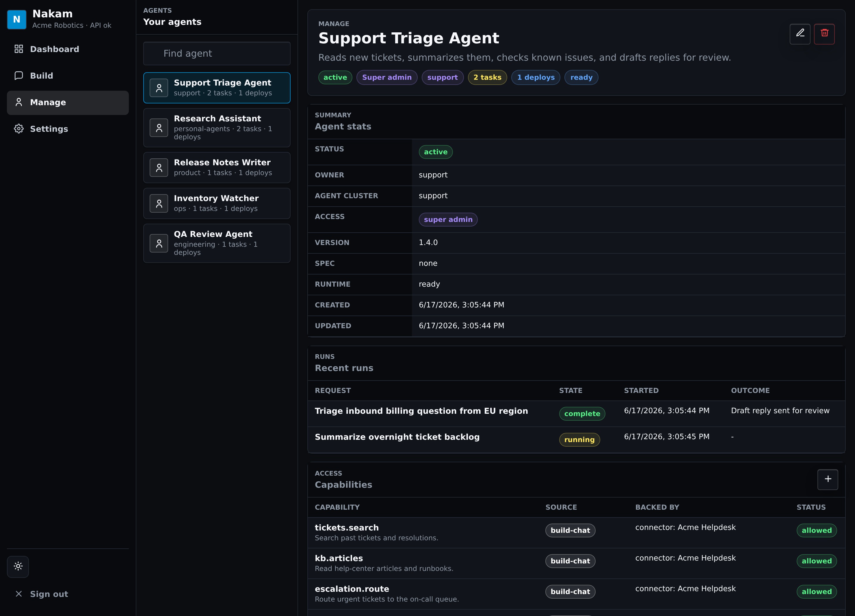Click the super admin badge in Access row
The height and width of the screenshot is (616, 855).
click(448, 219)
